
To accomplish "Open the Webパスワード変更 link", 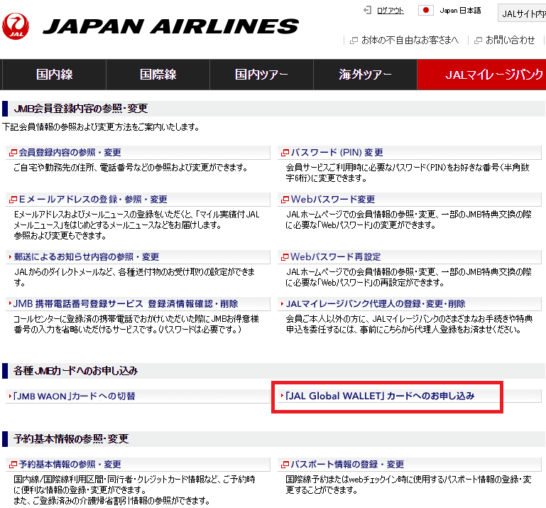I will point(333,200).
